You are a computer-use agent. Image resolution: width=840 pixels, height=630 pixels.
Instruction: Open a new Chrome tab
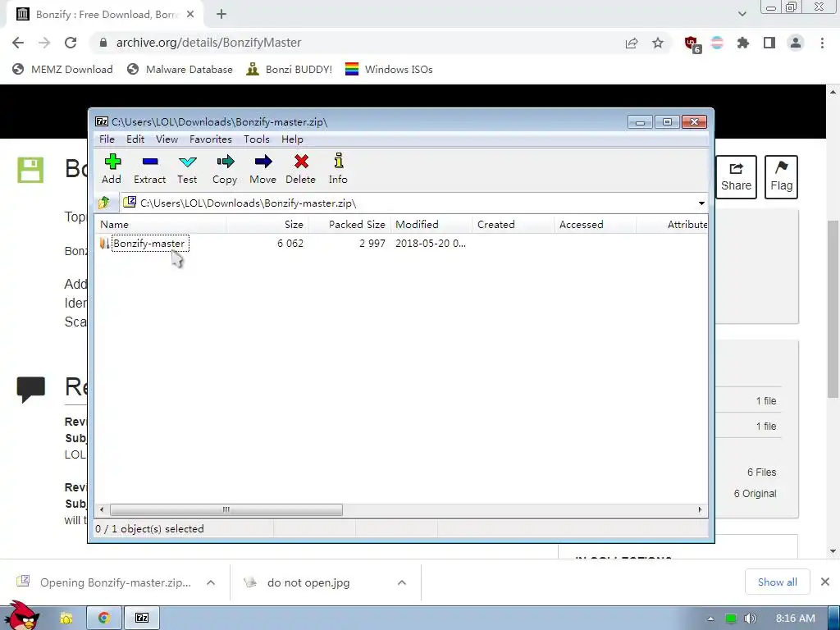click(221, 15)
